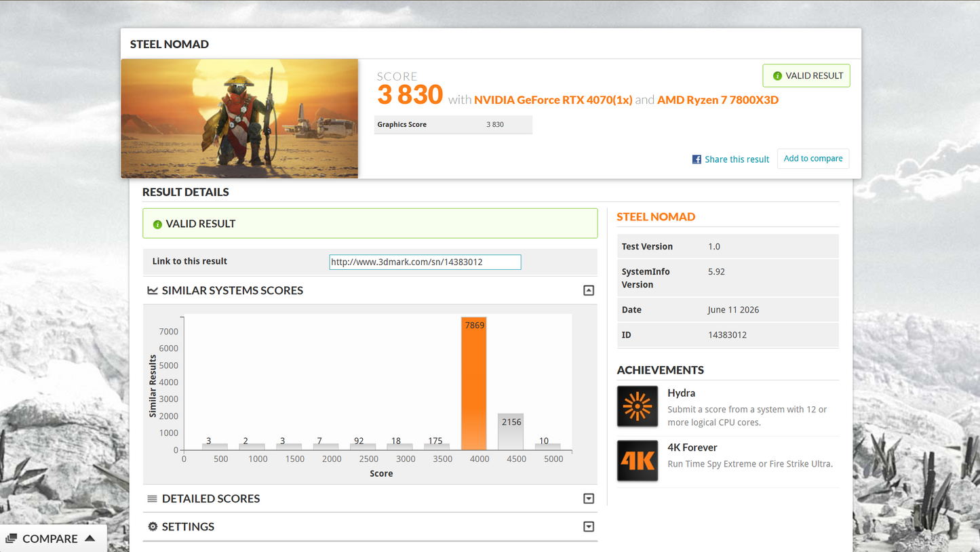The width and height of the screenshot is (980, 552).
Task: Open the NVIDIA GeForce RTX 4070 link
Action: click(553, 100)
